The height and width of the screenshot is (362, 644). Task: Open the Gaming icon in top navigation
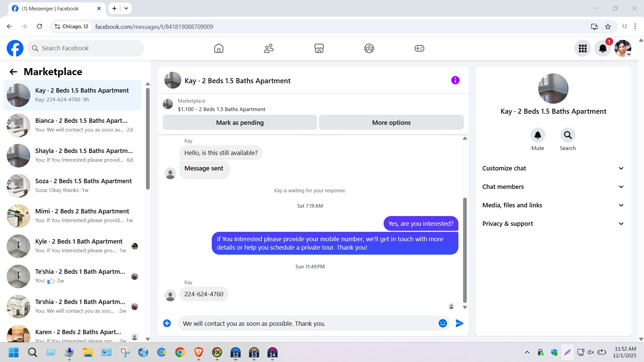coord(419,48)
